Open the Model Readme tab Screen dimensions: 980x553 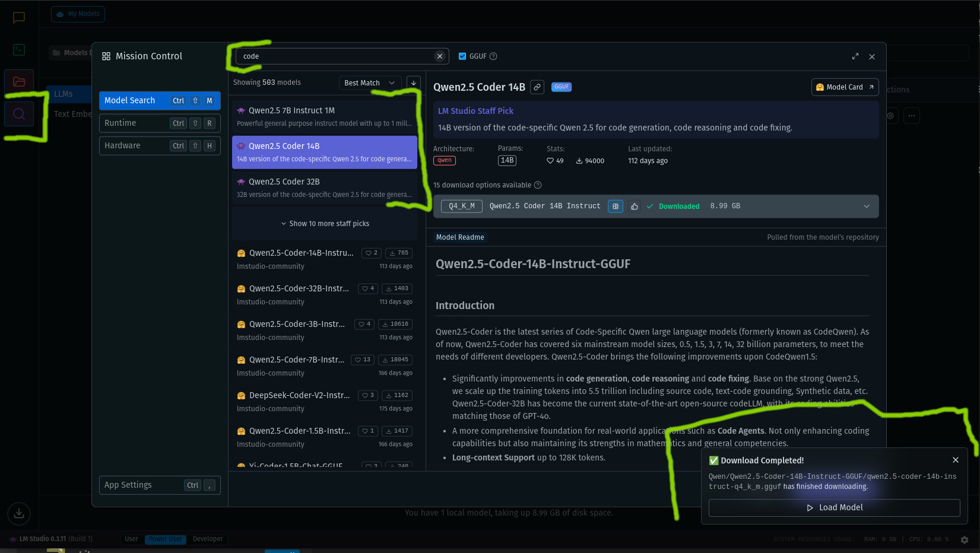coord(460,237)
